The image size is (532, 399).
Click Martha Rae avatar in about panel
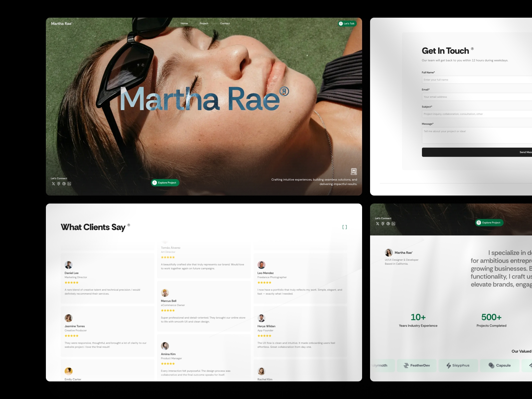[389, 252]
